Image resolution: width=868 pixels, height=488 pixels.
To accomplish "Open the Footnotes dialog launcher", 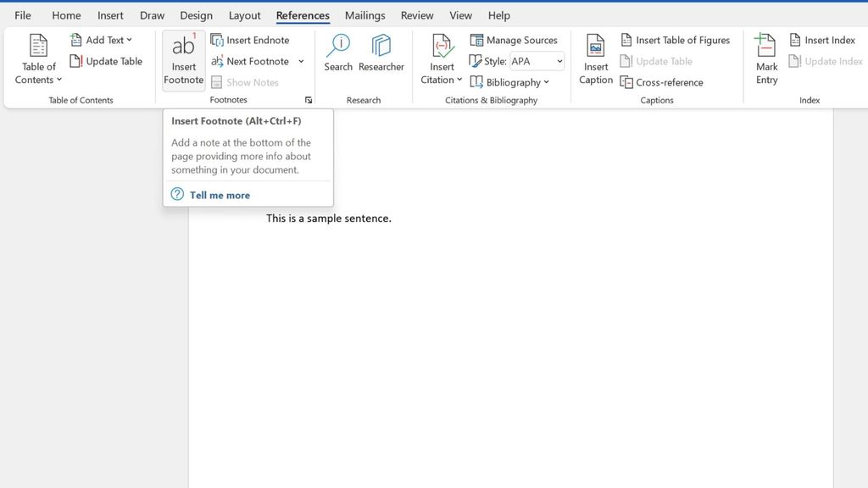I will click(x=309, y=99).
